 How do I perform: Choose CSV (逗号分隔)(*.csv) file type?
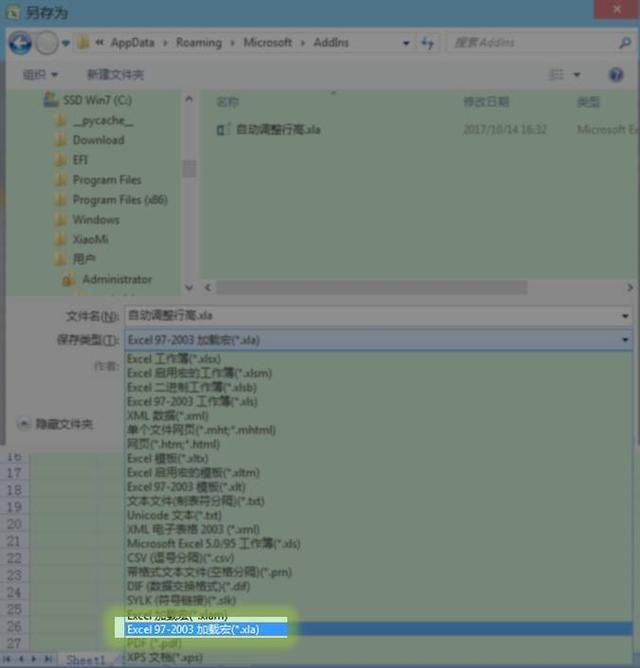pos(379,558)
